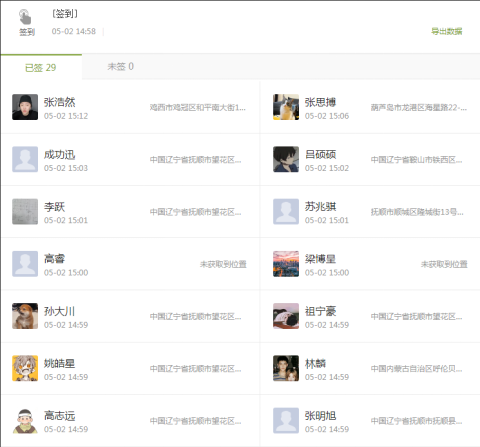This screenshot has width=480, height=447.
Task: Click the [签到] title text
Action: pos(65,14)
